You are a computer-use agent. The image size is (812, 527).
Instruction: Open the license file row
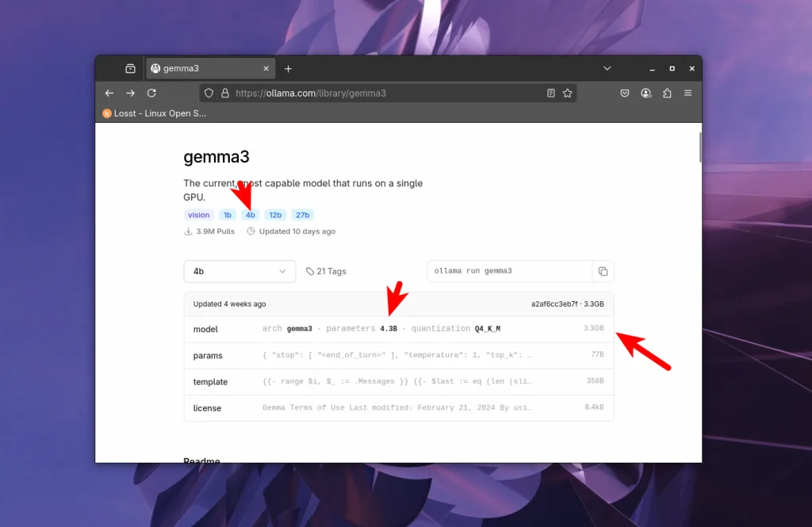click(x=399, y=408)
